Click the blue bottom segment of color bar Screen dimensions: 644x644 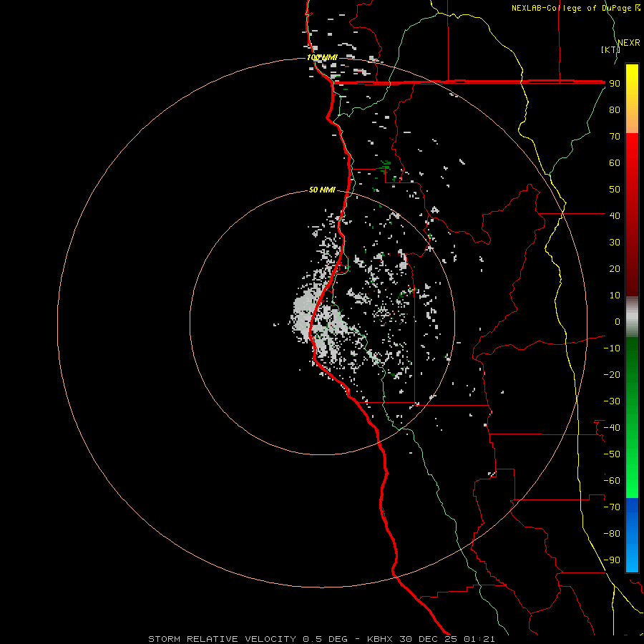632,535
